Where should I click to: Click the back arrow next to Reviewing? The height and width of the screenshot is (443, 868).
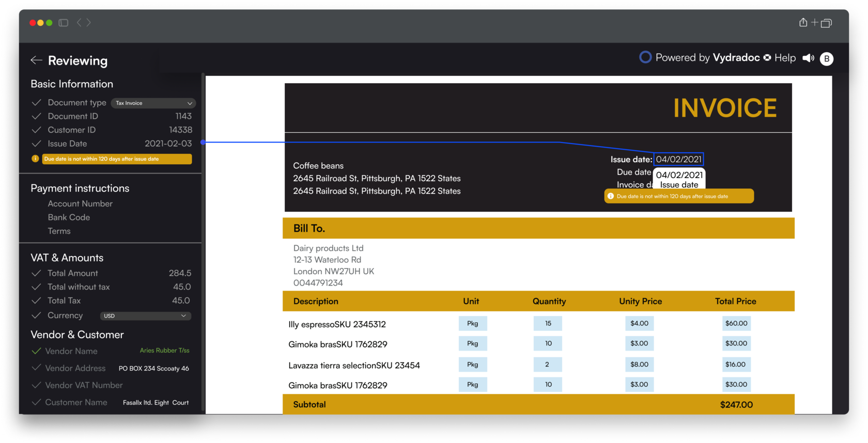point(36,60)
